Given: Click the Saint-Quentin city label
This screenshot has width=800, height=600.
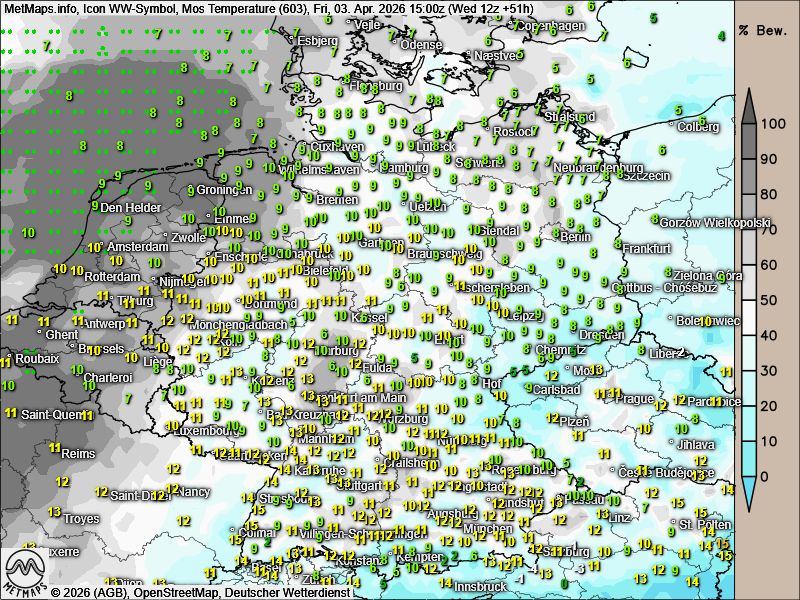Looking at the screenshot, I should coord(52,414).
